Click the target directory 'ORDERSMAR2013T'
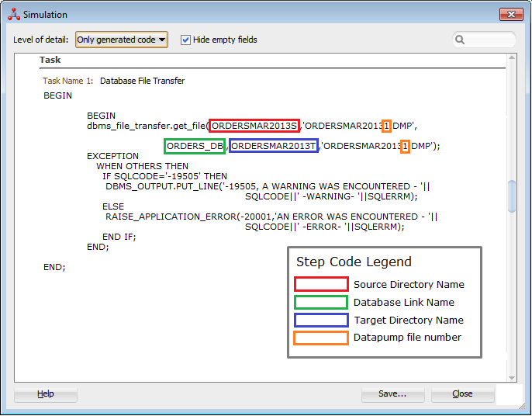Screen dimensions: 532x416 tap(274, 146)
